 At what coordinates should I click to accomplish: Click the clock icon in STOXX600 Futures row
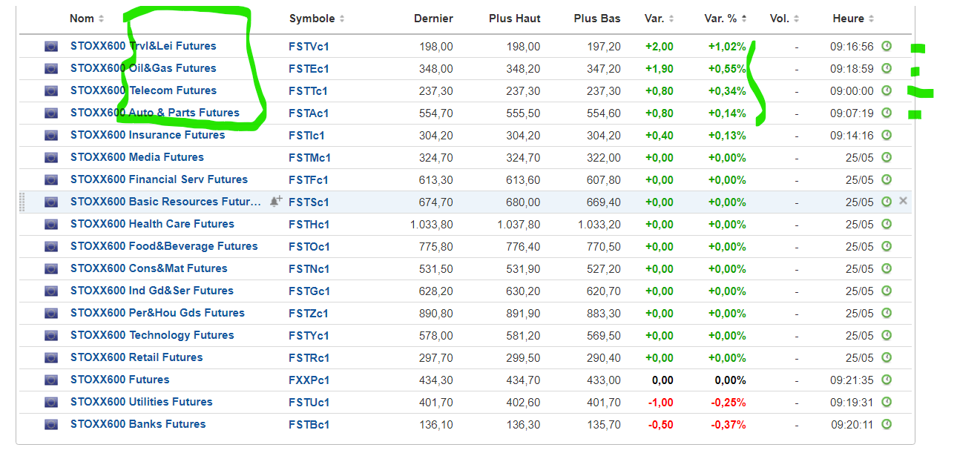[886, 380]
